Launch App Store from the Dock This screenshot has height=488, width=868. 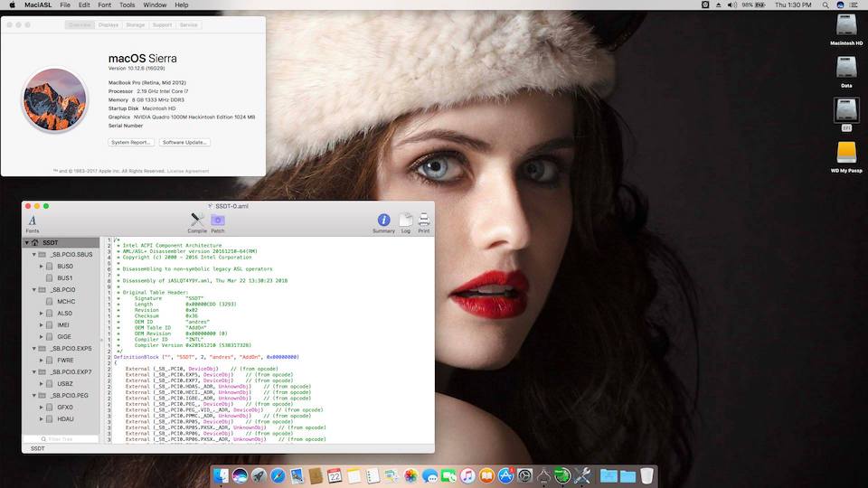pyautogui.click(x=505, y=475)
